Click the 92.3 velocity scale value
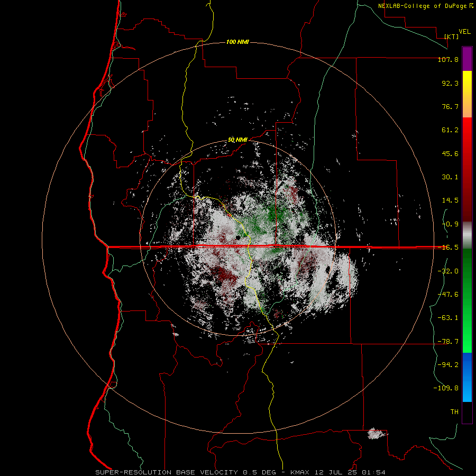The image size is (476, 476). click(x=450, y=83)
